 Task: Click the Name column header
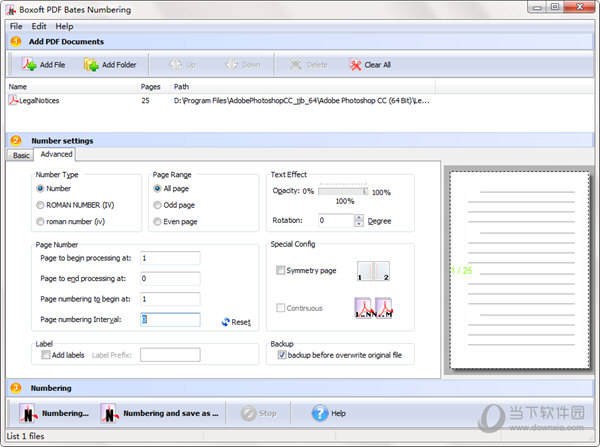tap(72, 86)
